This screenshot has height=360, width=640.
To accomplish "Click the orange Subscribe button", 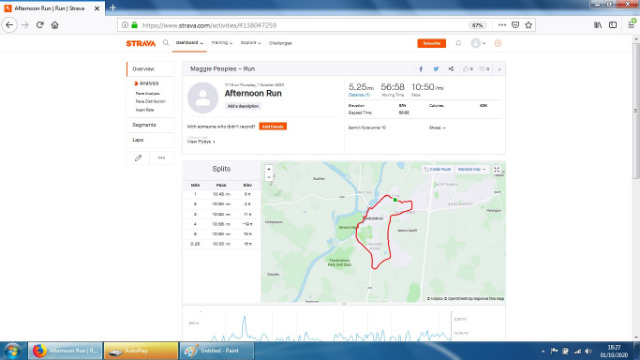I will point(431,43).
